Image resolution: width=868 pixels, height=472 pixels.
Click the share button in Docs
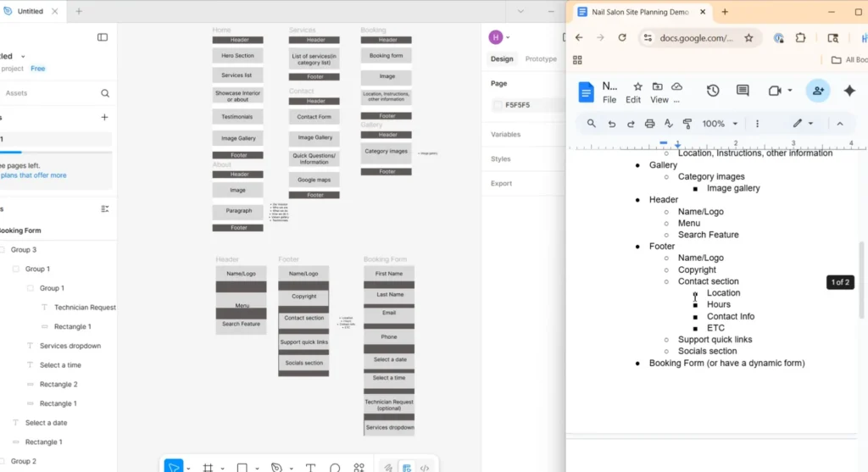click(817, 91)
